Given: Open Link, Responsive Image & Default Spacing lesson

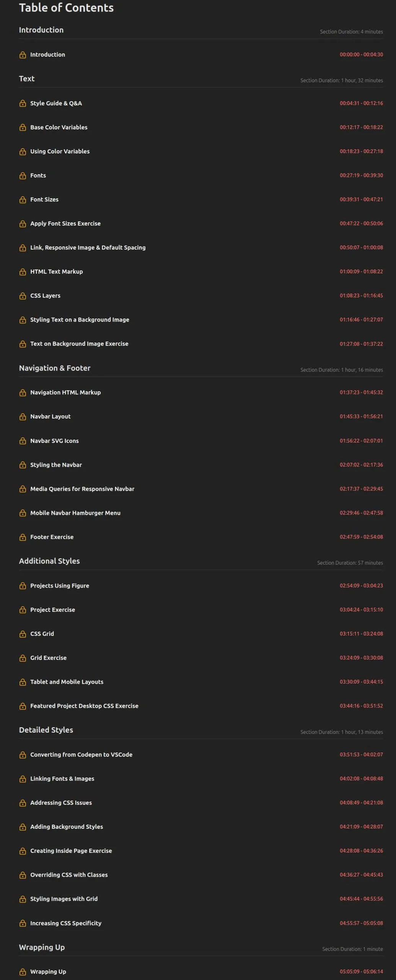Looking at the screenshot, I should pos(88,248).
